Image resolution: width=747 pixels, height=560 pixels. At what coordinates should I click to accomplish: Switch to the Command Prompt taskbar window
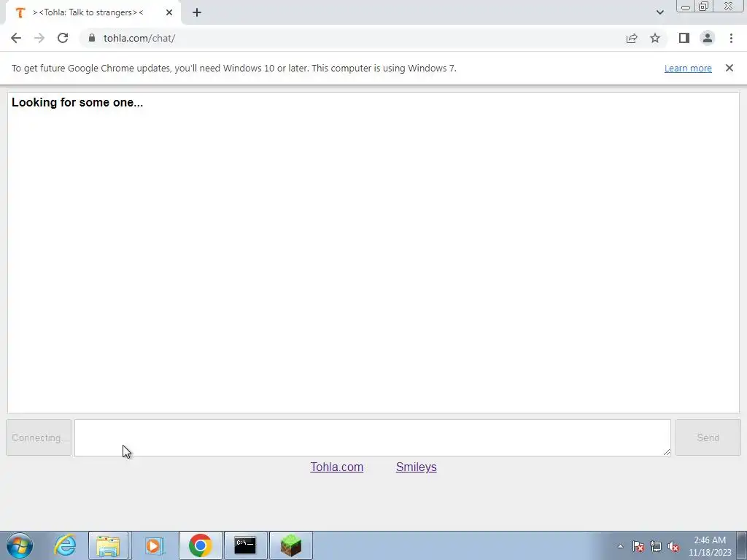point(245,545)
